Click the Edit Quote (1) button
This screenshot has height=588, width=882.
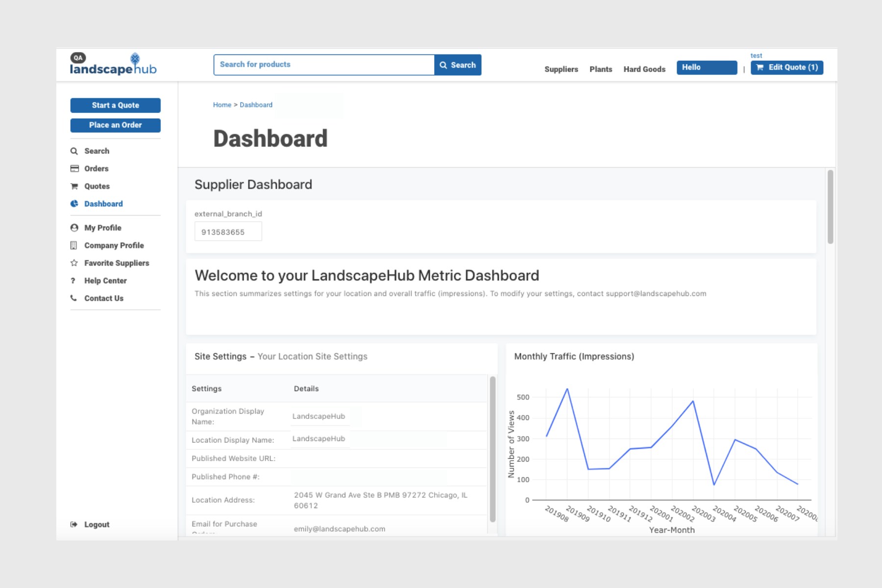[x=786, y=68]
